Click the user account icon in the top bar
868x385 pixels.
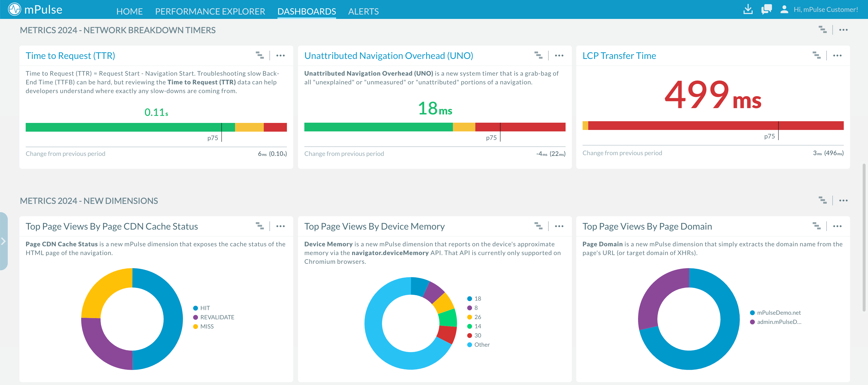coord(784,9)
